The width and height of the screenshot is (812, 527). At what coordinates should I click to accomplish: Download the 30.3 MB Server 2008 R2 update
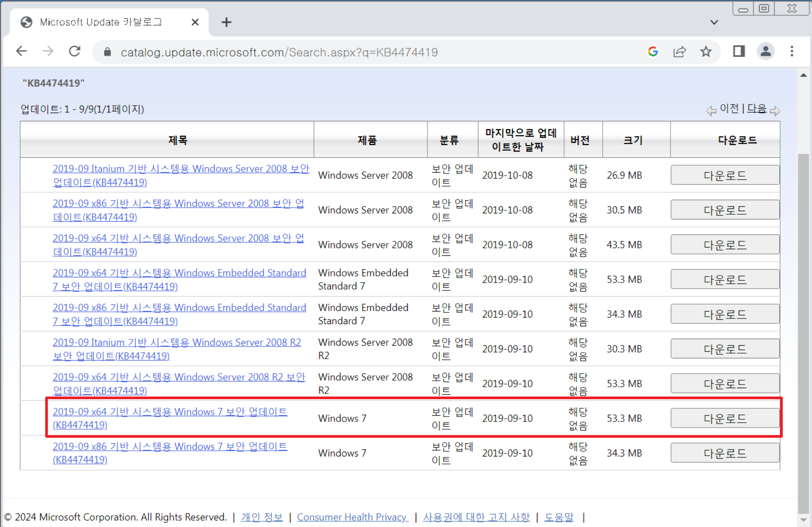pyautogui.click(x=725, y=349)
